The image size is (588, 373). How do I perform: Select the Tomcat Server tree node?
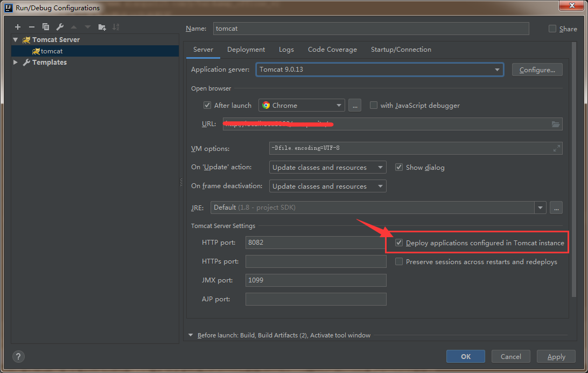click(95, 40)
